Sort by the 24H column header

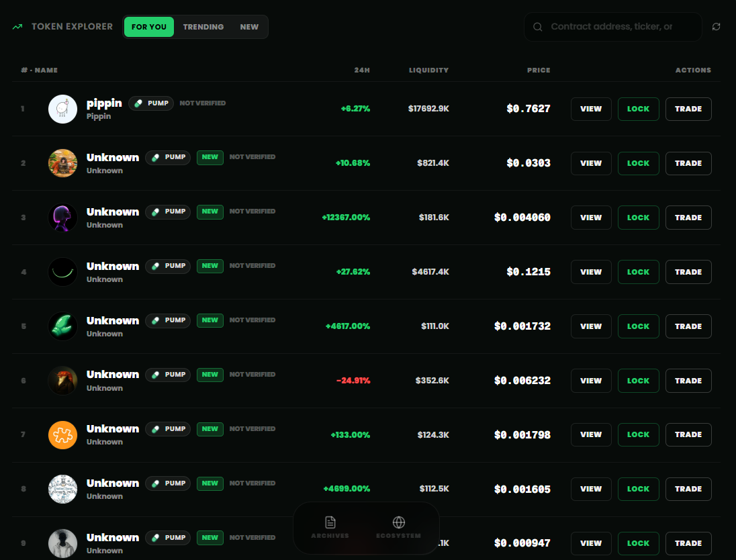(x=362, y=70)
